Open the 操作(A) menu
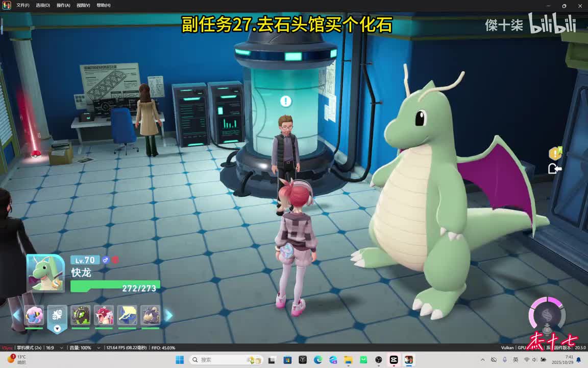This screenshot has width=588, height=368. click(x=63, y=5)
